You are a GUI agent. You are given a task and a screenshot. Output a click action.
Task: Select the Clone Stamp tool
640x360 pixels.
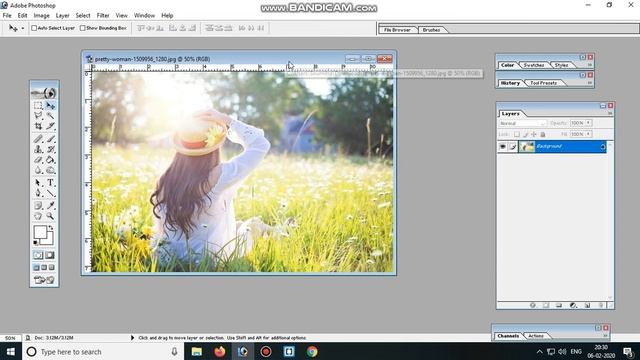(x=38, y=149)
